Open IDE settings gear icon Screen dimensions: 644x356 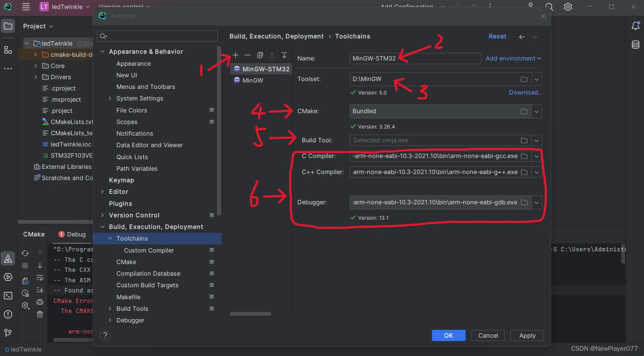pos(568,7)
